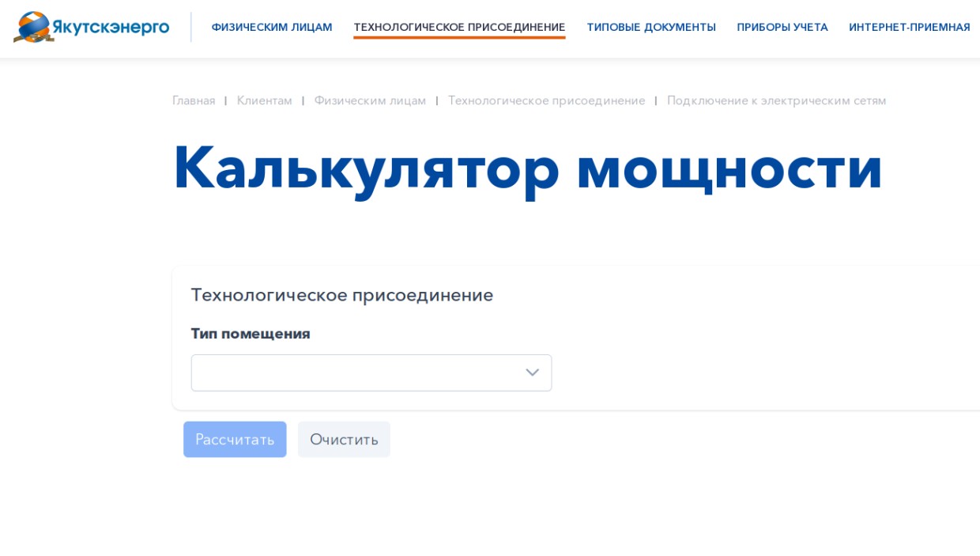Image resolution: width=980 pixels, height=556 pixels.
Task: Go to the ПРИБОРЫ УЧЕТА section
Action: [x=782, y=27]
